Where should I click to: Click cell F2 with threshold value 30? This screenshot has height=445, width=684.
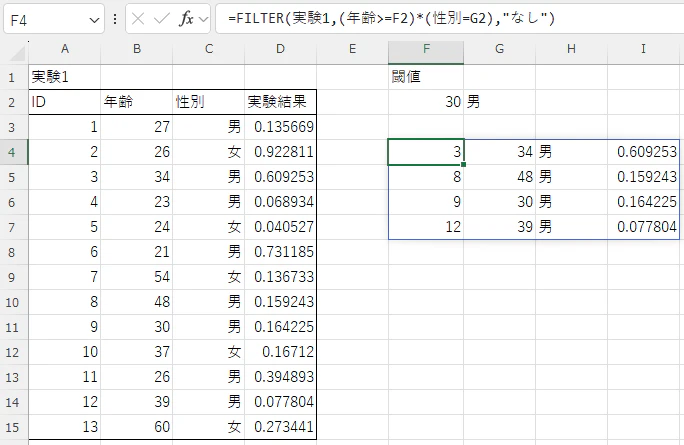coord(426,102)
